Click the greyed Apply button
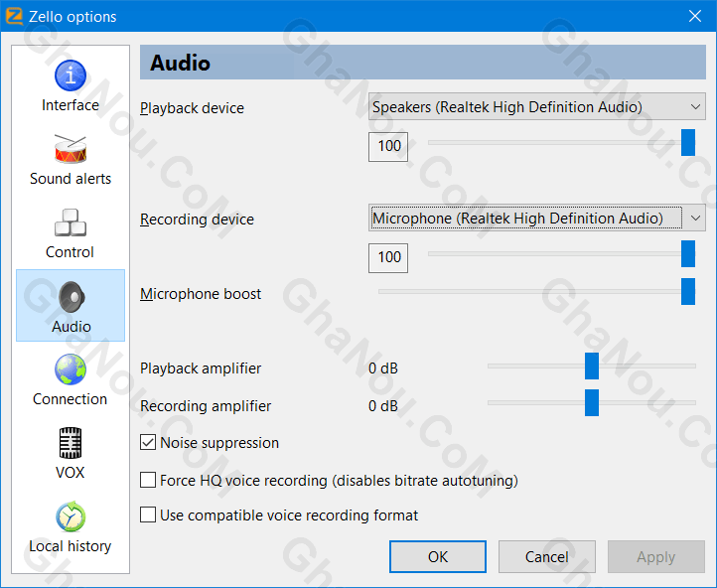The width and height of the screenshot is (717, 588). coord(656,557)
